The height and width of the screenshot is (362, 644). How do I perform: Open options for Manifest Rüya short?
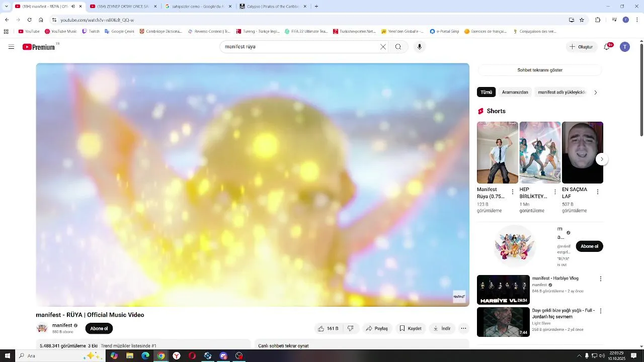pos(513,192)
